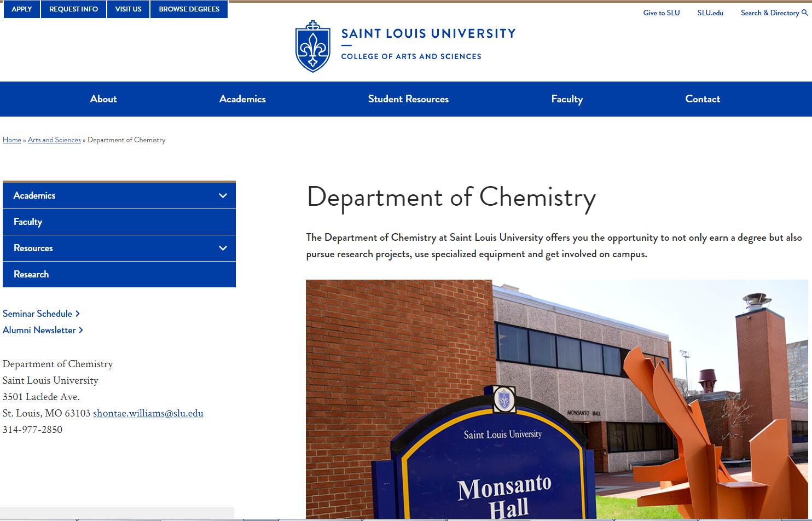
Task: Click the phone number 314-977-2850
Action: coord(32,430)
